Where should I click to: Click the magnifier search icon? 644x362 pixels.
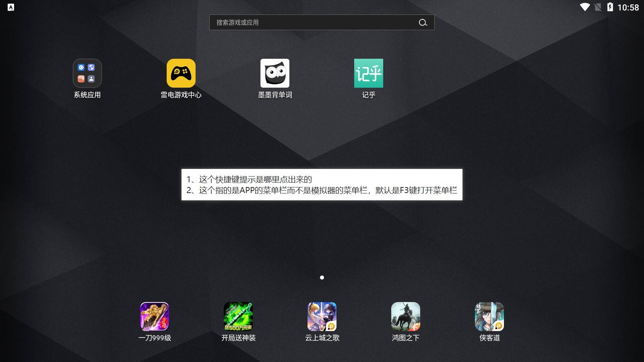tap(423, 23)
